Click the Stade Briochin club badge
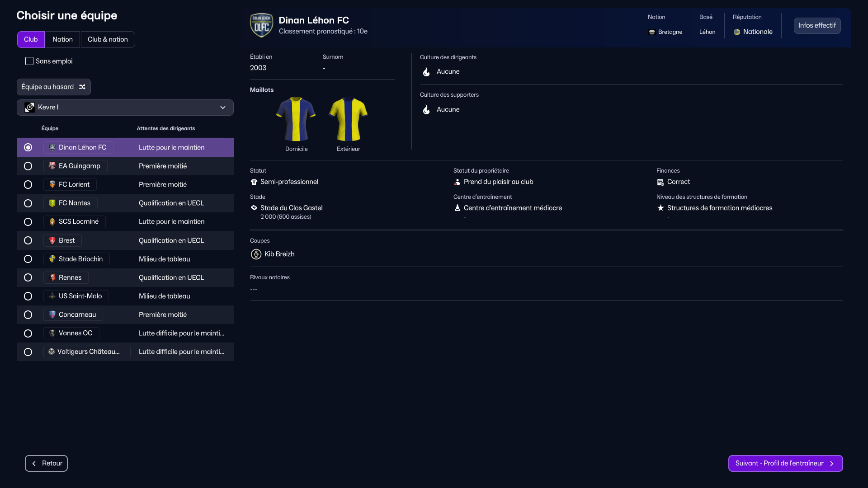Viewport: 868px width, 488px height. 52,259
